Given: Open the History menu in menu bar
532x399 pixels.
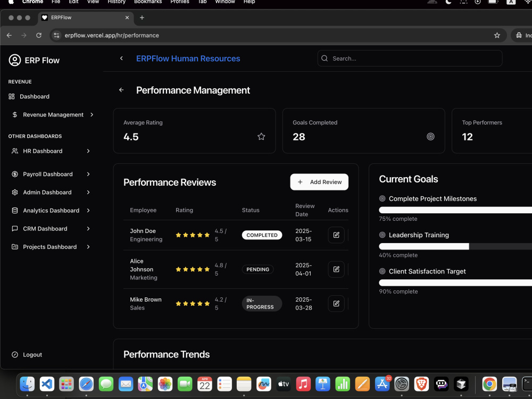Looking at the screenshot, I should tap(117, 2).
